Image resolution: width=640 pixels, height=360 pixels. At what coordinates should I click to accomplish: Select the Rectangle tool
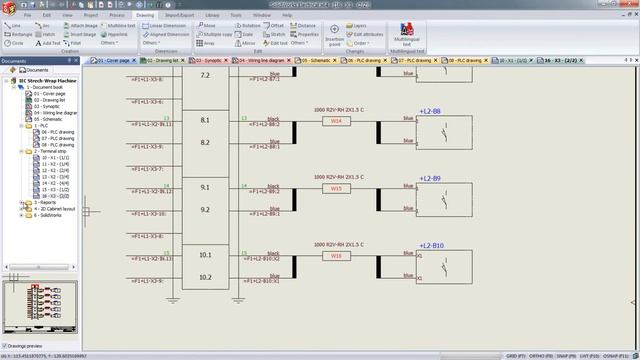pos(18,34)
